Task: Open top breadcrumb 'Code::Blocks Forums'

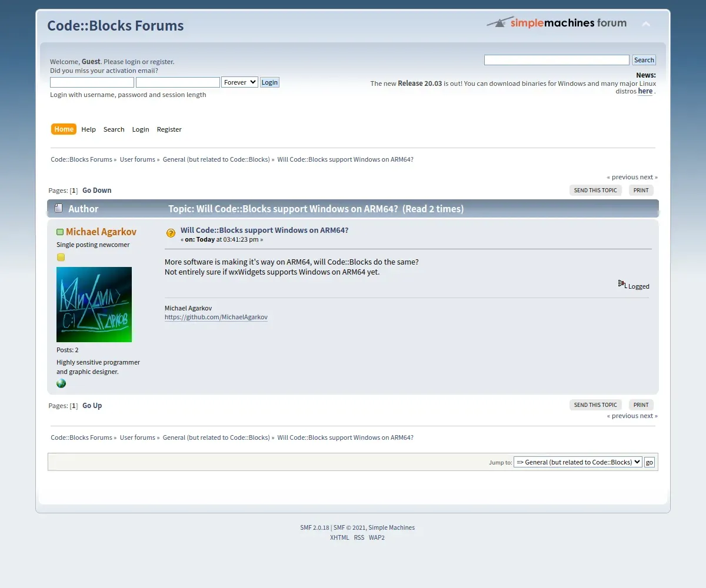Action: (x=81, y=159)
